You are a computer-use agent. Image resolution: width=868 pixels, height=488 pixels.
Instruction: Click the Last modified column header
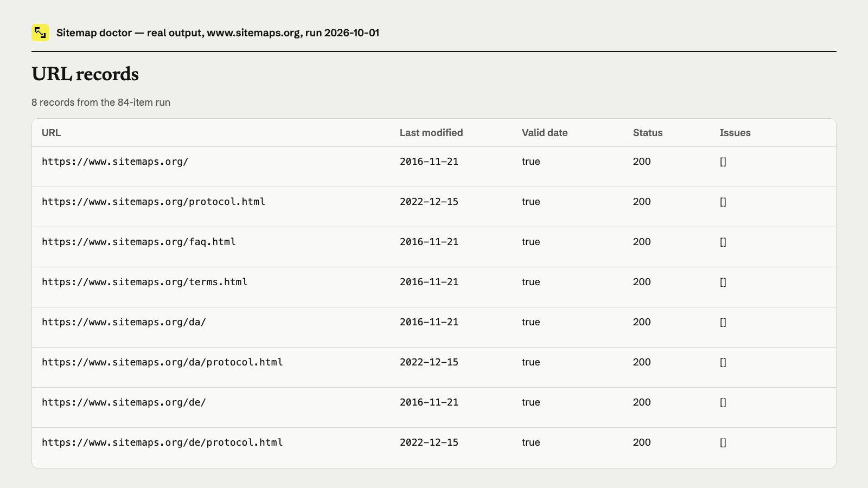click(x=431, y=133)
